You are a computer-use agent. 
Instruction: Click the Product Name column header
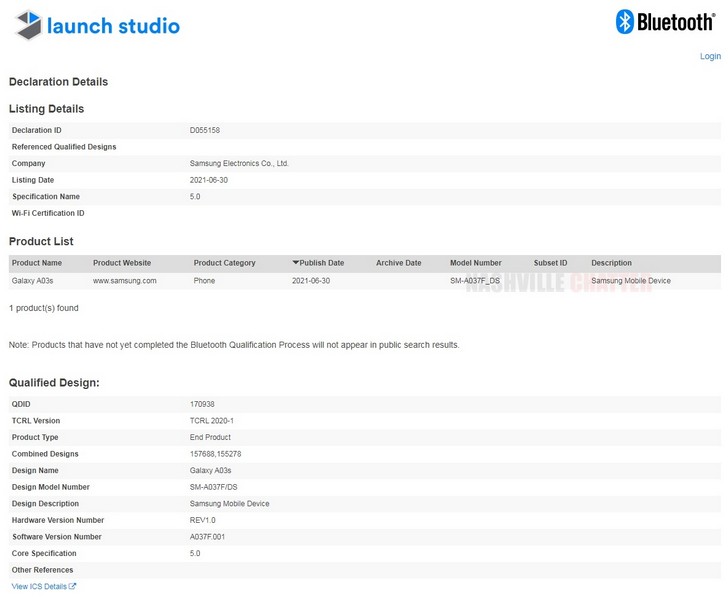click(x=37, y=263)
